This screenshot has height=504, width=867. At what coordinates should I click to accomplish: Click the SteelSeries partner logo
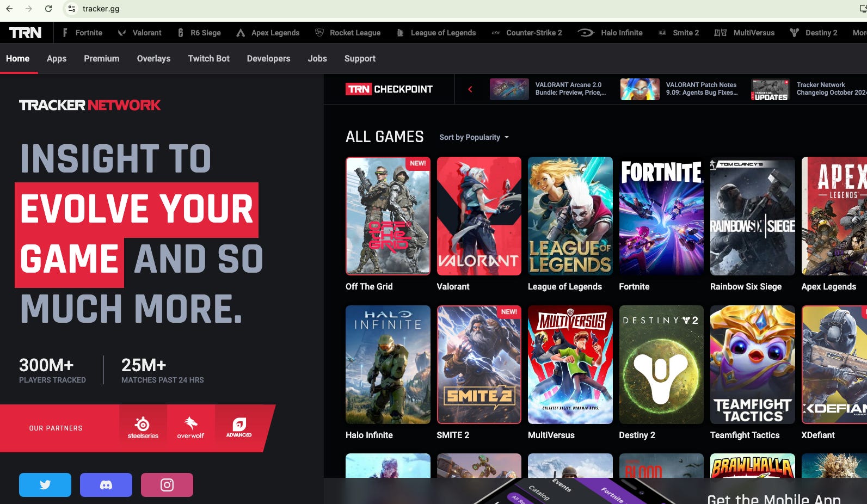tap(143, 428)
